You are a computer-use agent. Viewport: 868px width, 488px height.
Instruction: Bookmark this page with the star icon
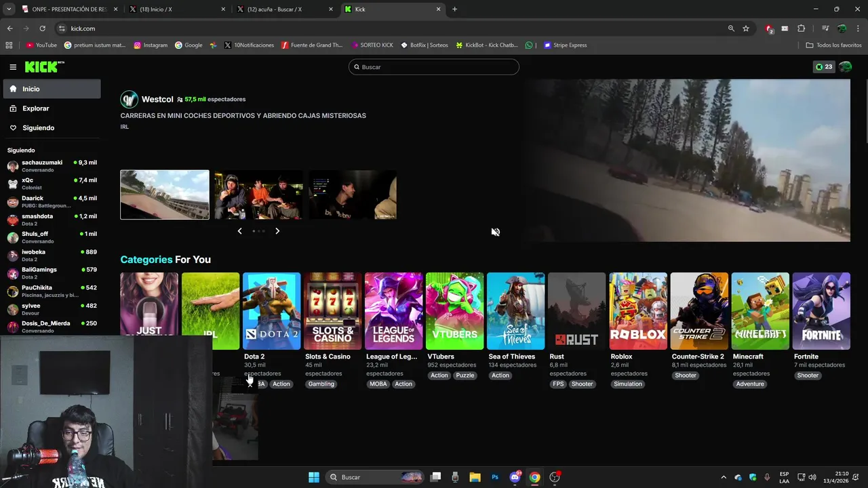[x=746, y=28]
